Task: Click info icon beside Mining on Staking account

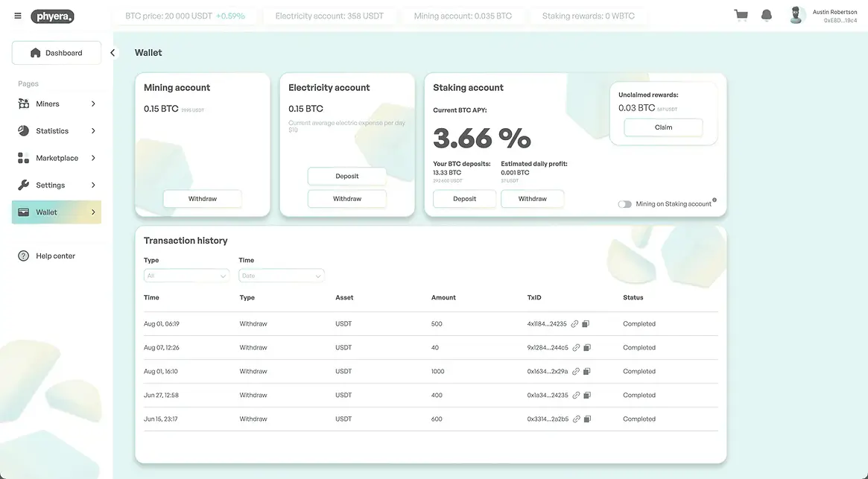Action: click(x=715, y=200)
